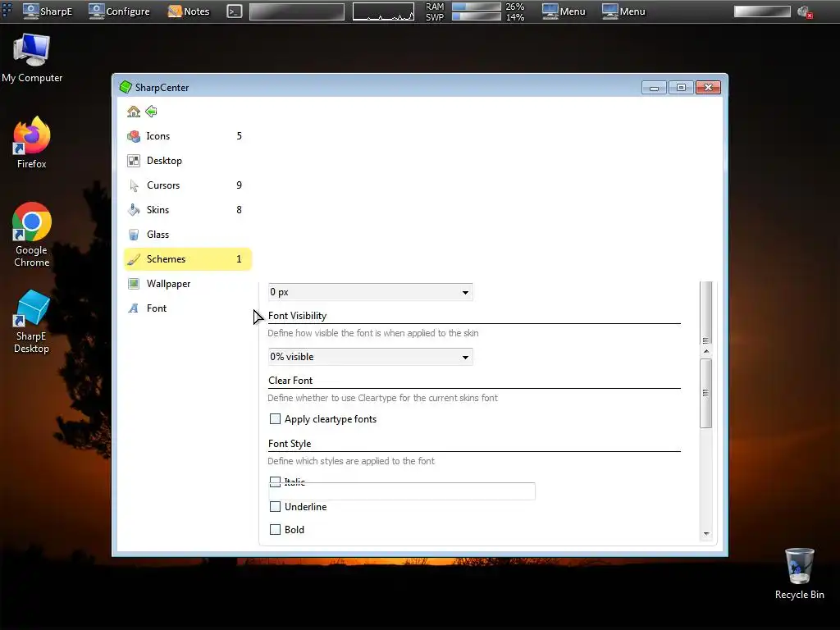Launch Google Chrome from the desktop
Viewport: 840px width, 630px height.
tap(32, 234)
